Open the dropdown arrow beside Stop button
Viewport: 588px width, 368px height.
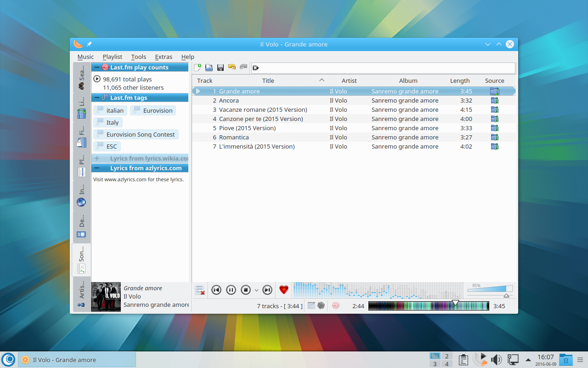[256, 290]
